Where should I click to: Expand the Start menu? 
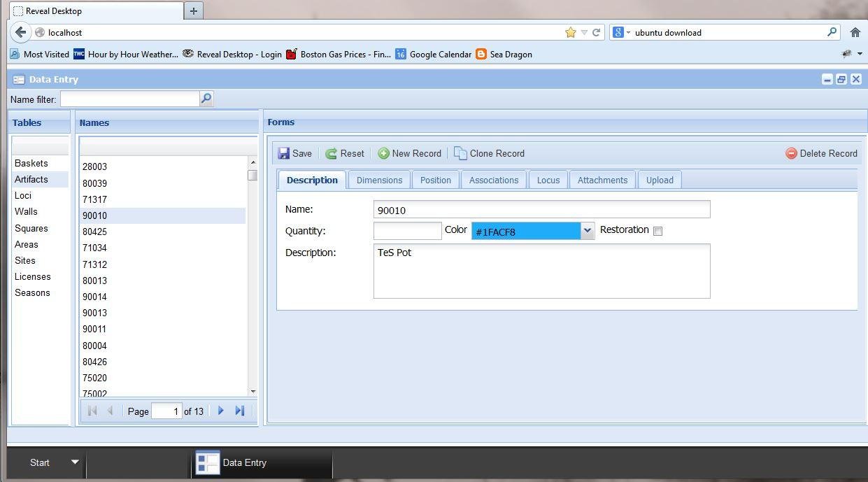pyautogui.click(x=74, y=462)
